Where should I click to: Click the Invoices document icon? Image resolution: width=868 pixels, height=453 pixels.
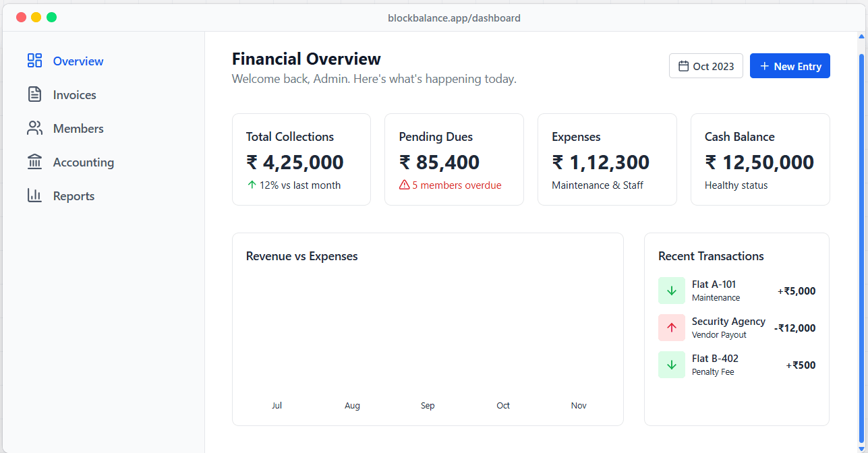(x=35, y=94)
